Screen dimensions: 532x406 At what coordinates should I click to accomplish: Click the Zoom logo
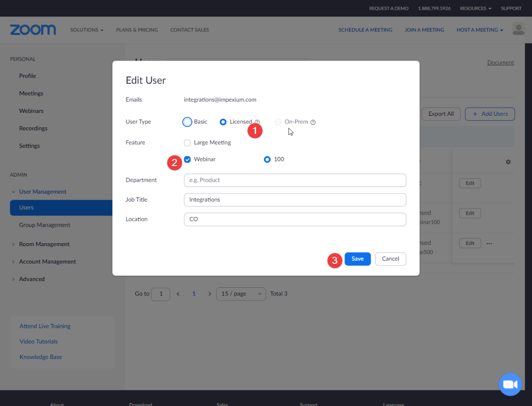point(33,30)
